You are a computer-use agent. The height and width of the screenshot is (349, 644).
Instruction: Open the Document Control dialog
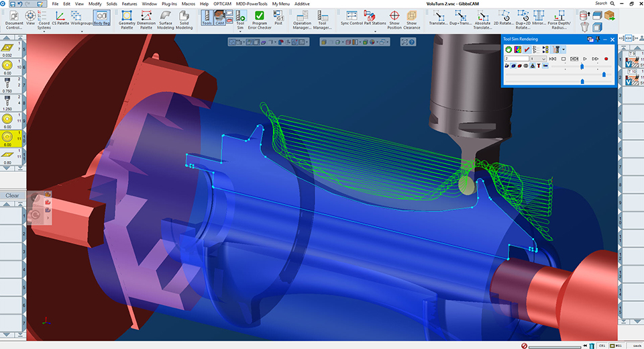(x=14, y=15)
